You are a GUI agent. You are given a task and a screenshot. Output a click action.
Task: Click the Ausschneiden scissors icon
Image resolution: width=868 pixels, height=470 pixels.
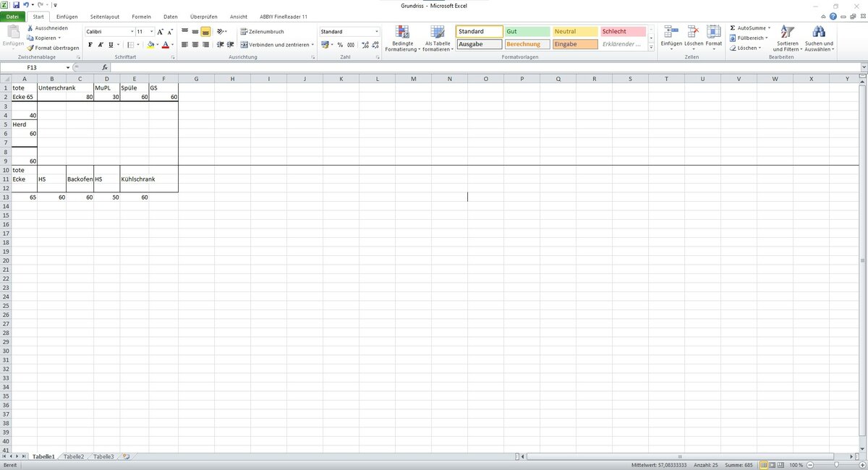(30, 28)
